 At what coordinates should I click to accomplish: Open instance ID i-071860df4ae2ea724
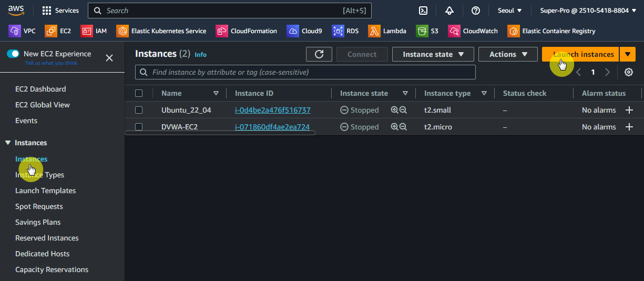[x=272, y=127]
